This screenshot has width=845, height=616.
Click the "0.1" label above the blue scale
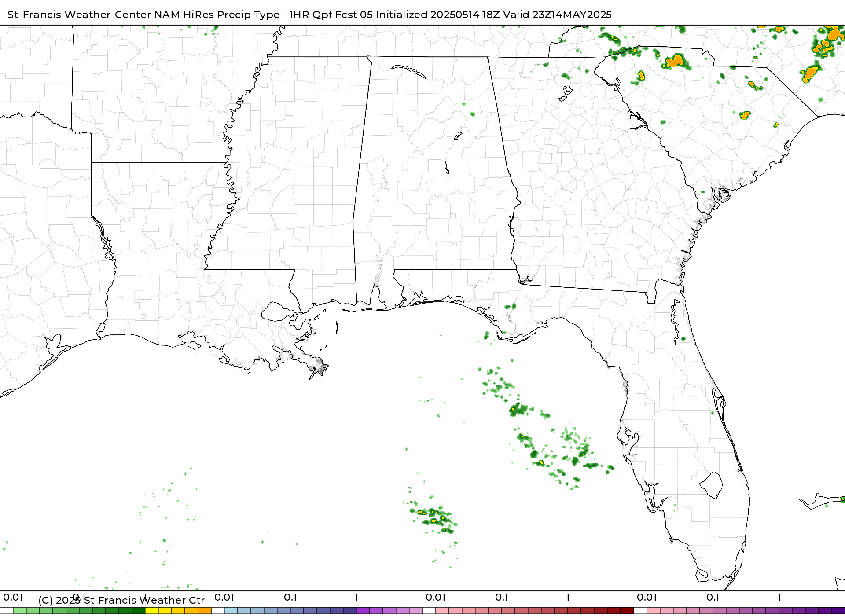coord(290,598)
